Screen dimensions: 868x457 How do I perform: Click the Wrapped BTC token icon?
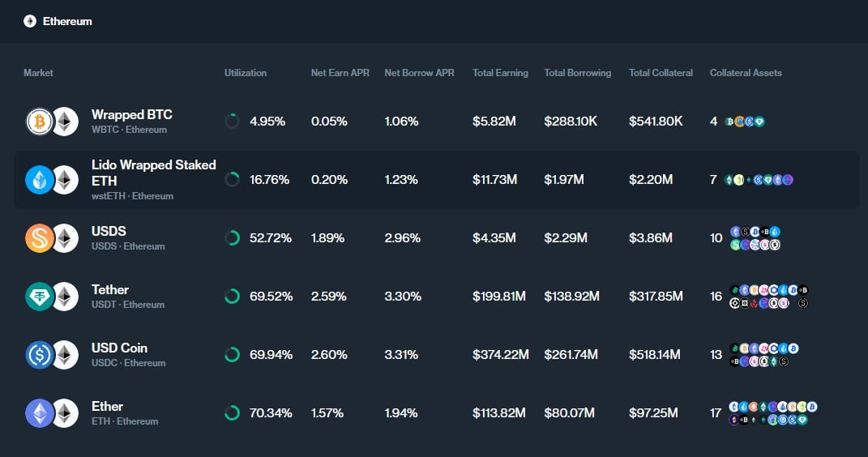[x=39, y=122]
